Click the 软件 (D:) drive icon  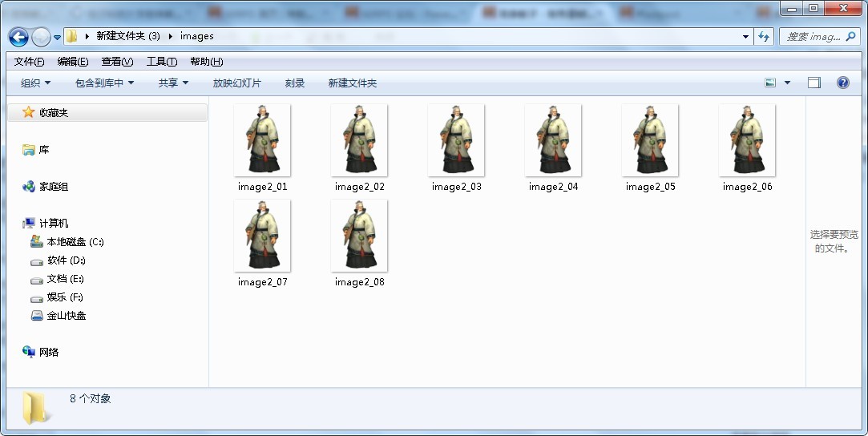[37, 262]
